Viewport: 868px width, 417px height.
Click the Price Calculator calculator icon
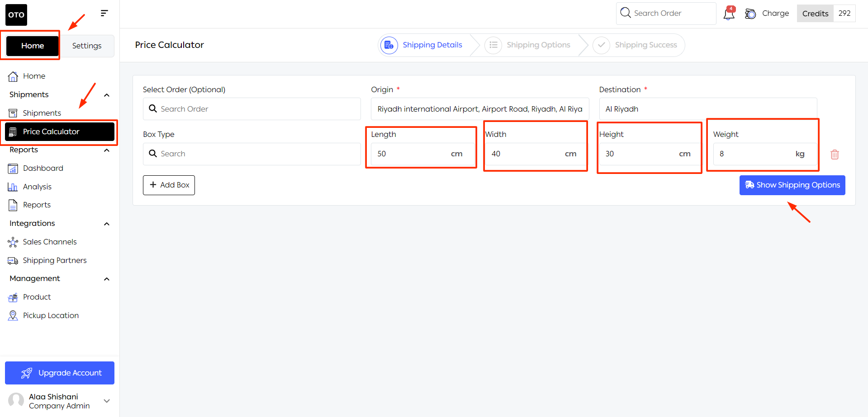click(x=13, y=132)
